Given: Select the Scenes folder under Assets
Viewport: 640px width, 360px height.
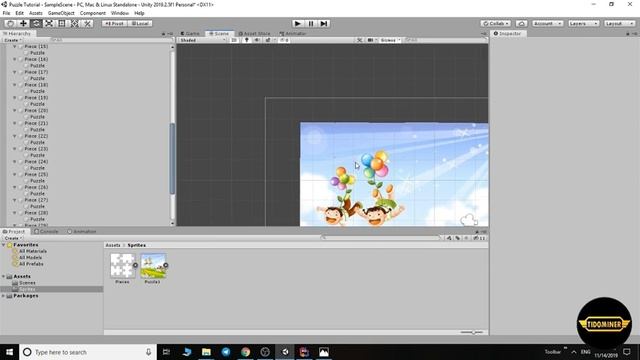Looking at the screenshot, I should coord(27,283).
